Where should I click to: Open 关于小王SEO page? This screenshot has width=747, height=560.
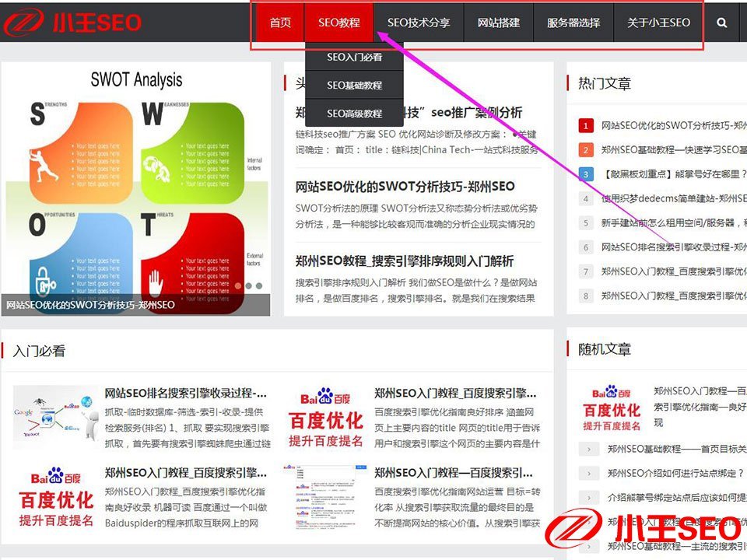pos(658,23)
